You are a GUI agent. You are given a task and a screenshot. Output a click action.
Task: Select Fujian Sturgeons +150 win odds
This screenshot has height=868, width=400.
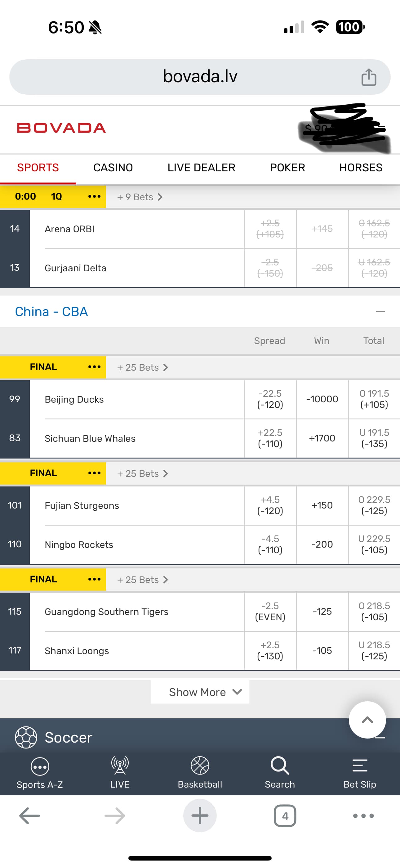322,505
